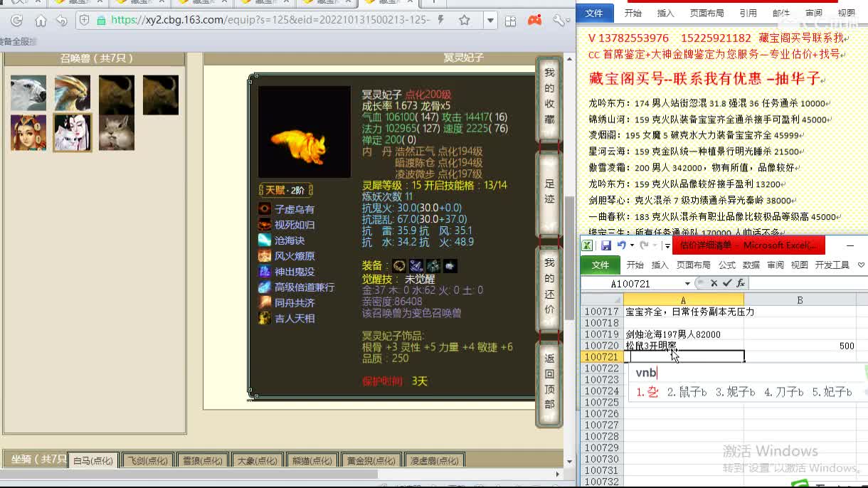Click the third green equipment icon
Image resolution: width=868 pixels, height=488 pixels.
433,265
